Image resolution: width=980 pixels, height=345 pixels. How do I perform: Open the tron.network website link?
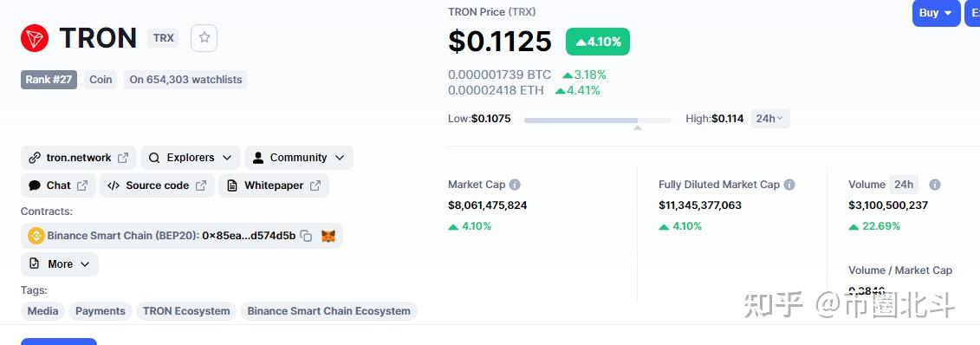(x=79, y=158)
